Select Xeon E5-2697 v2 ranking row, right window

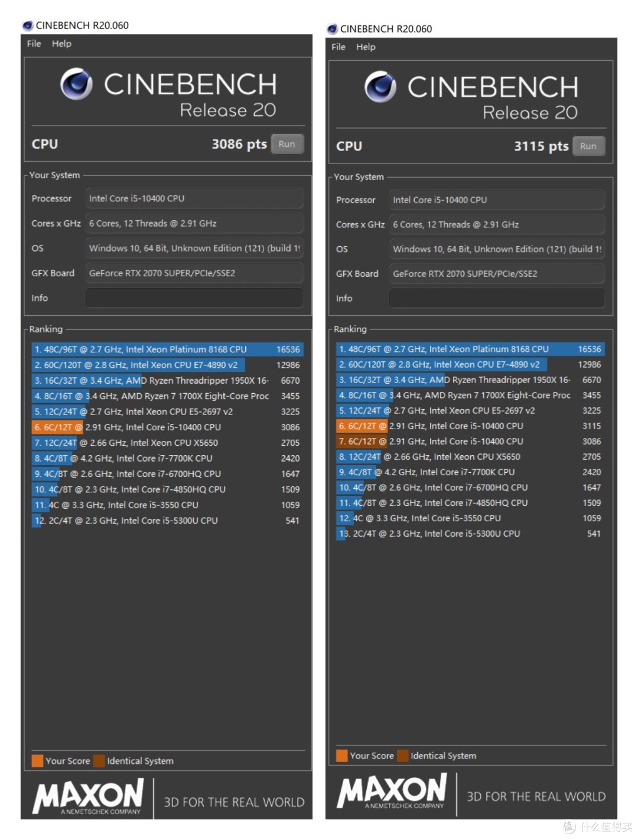[470, 410]
